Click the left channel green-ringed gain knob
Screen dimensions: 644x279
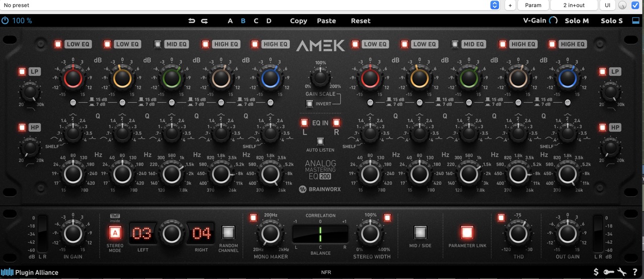(172, 78)
